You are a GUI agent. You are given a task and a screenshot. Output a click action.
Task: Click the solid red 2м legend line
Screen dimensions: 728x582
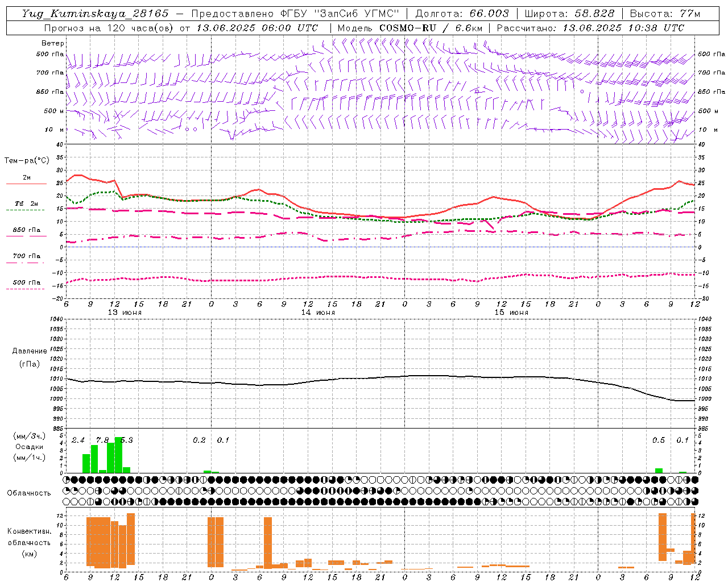(x=26, y=184)
